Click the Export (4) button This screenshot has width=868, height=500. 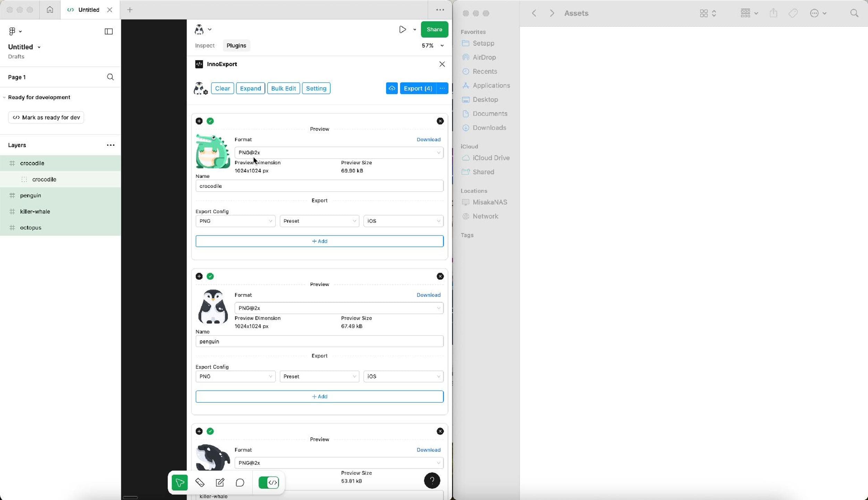click(418, 88)
